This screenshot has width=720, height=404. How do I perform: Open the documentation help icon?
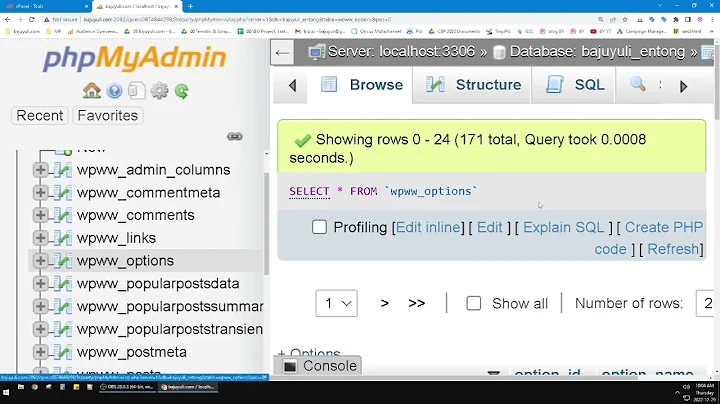coord(114,91)
